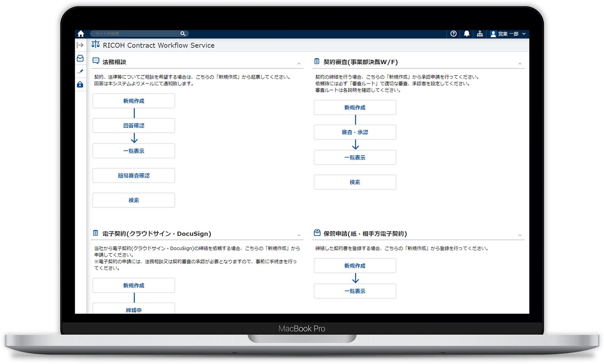This screenshot has height=364, width=604.
Task: Open the 営業 一郎 user menu
Action: [x=508, y=34]
